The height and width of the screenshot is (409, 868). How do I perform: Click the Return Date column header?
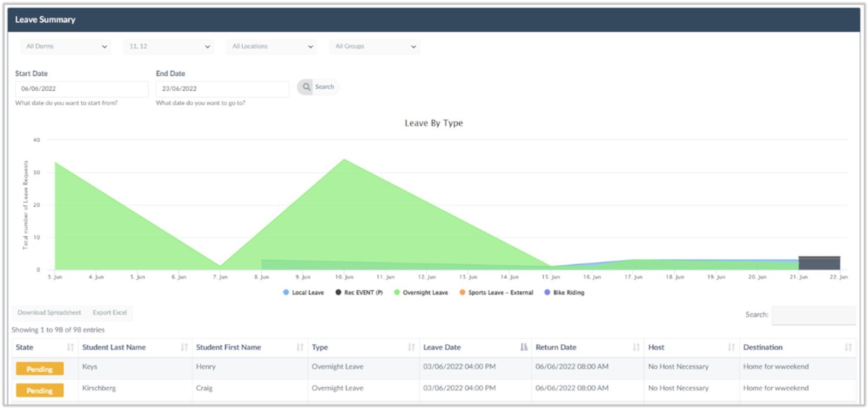click(588, 347)
